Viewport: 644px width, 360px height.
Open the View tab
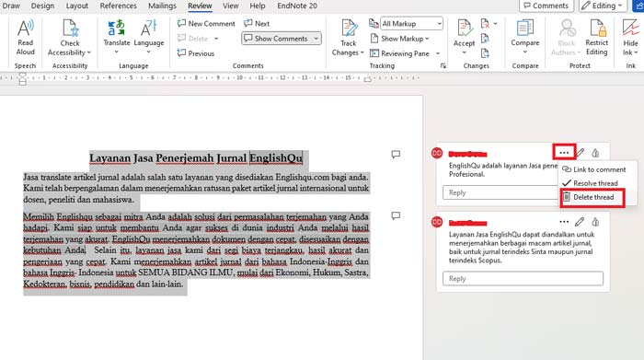230,6
